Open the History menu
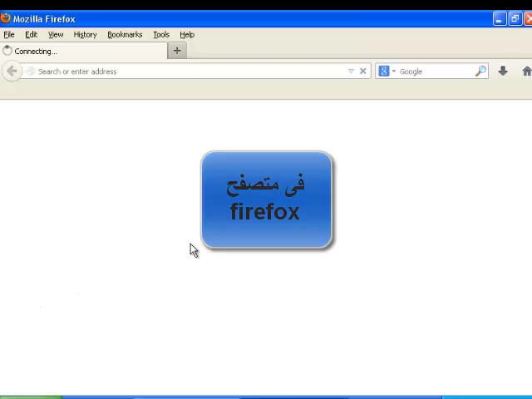The width and height of the screenshot is (532, 399). [x=85, y=35]
